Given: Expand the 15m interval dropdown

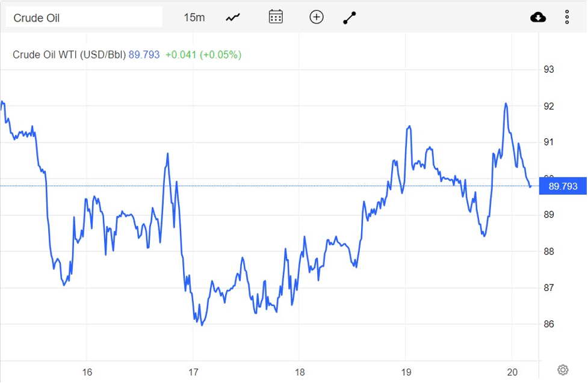Looking at the screenshot, I should point(194,17).
